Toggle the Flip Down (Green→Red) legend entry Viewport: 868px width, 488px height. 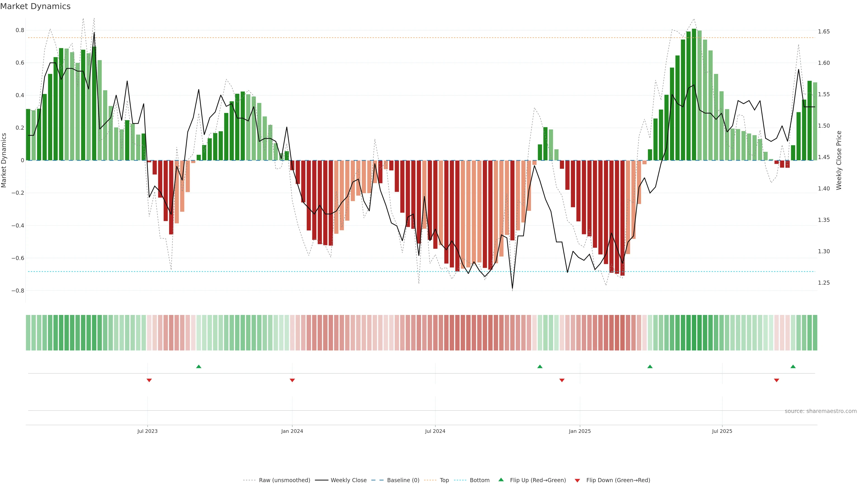[618, 480]
